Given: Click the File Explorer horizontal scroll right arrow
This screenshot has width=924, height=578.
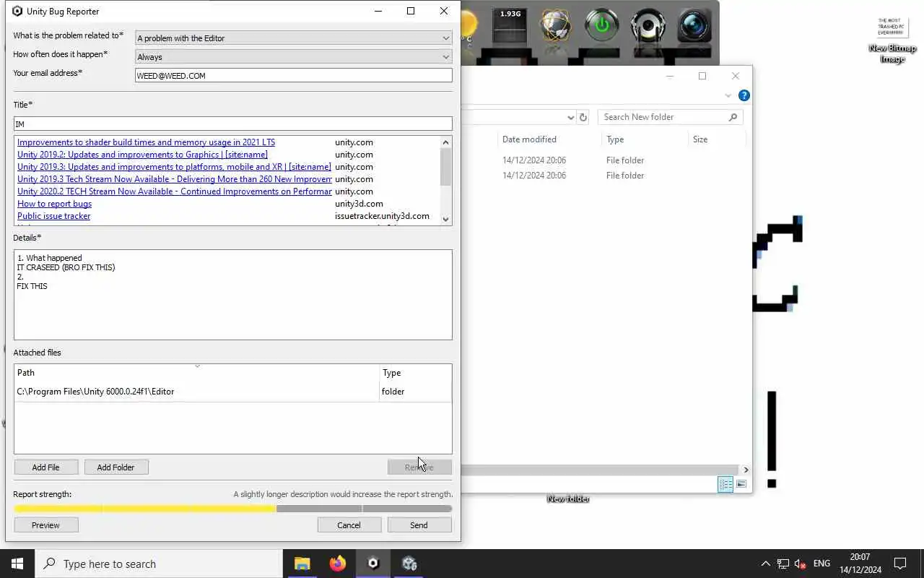Looking at the screenshot, I should tap(746, 470).
